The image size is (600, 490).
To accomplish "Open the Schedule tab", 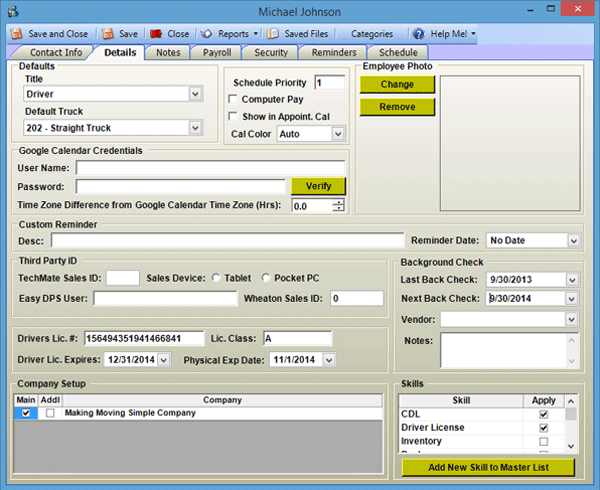I will (398, 52).
